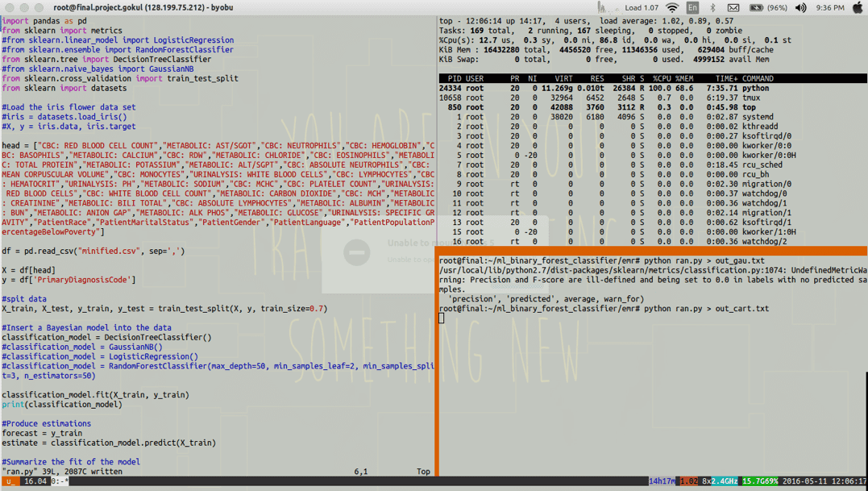Select the rcu_sched process row
Viewport: 868px width, 491px height.
point(653,165)
